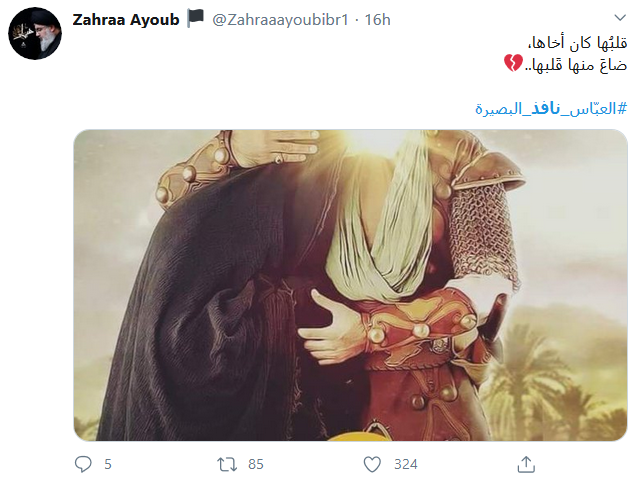Click the reply speech bubble icon
635x477 pixels.
pyautogui.click(x=83, y=464)
